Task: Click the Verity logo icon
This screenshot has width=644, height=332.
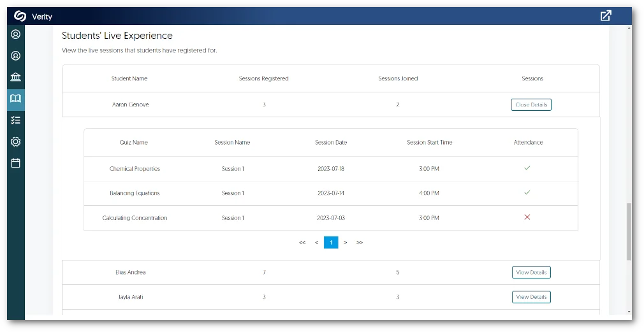Action: click(x=20, y=16)
